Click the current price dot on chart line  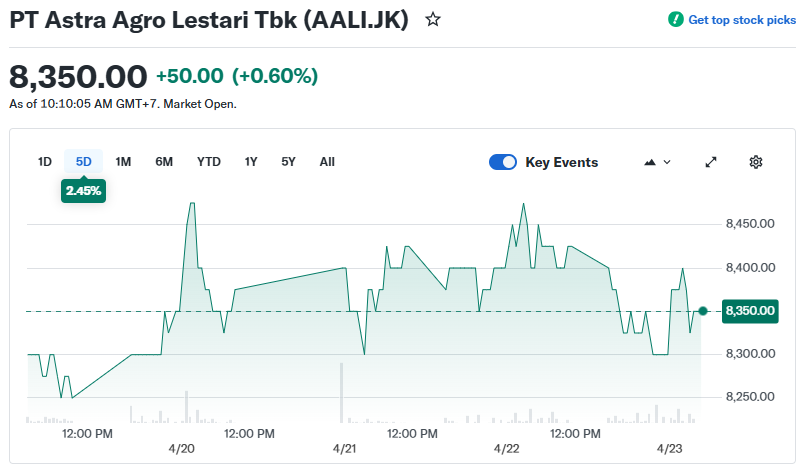pos(703,311)
